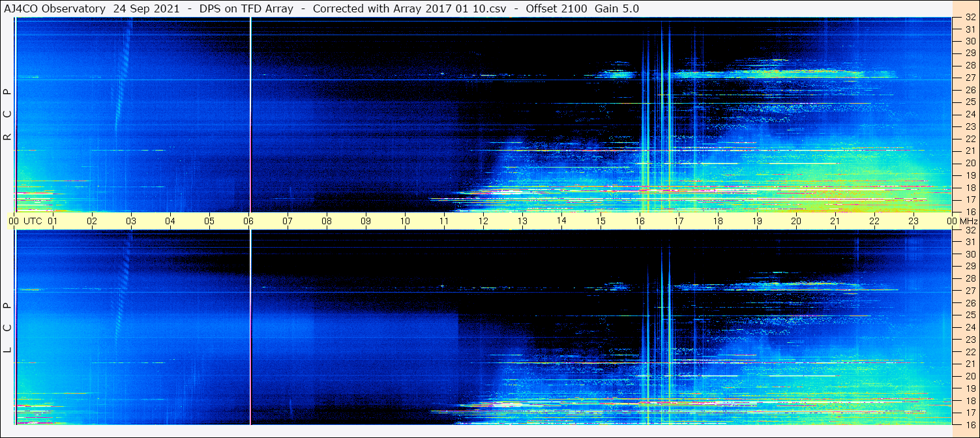Select the 20 hour time marker

796,221
